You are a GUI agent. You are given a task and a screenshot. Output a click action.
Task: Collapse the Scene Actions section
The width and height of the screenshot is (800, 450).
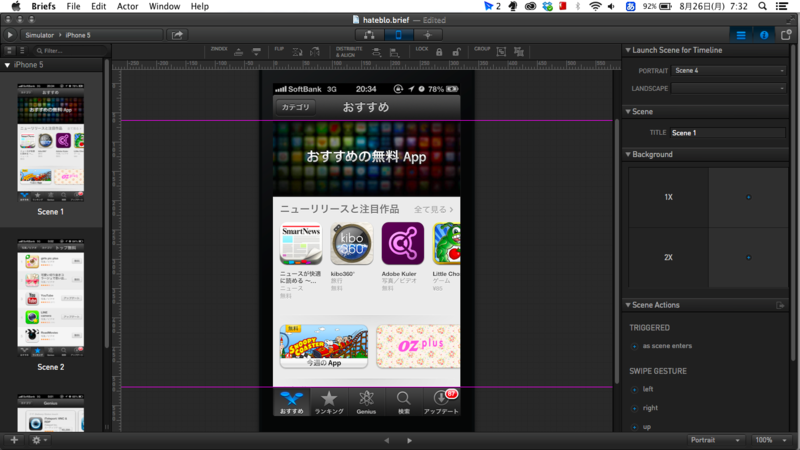tap(628, 305)
